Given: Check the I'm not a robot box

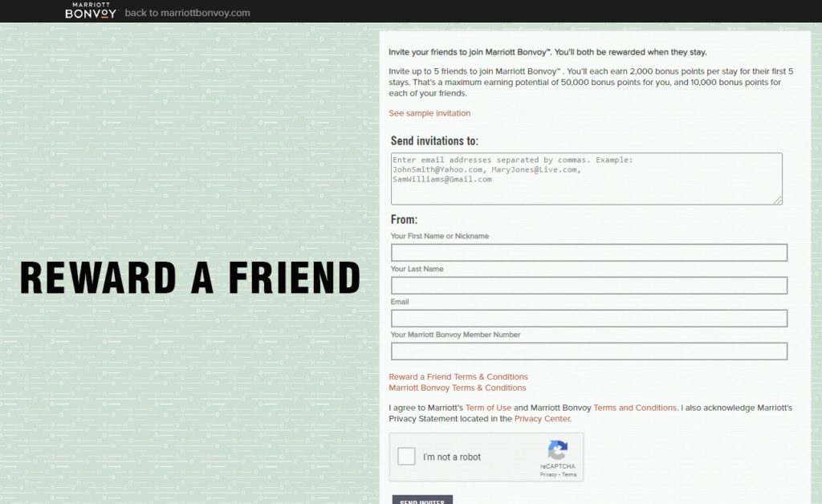Looking at the screenshot, I should point(407,457).
